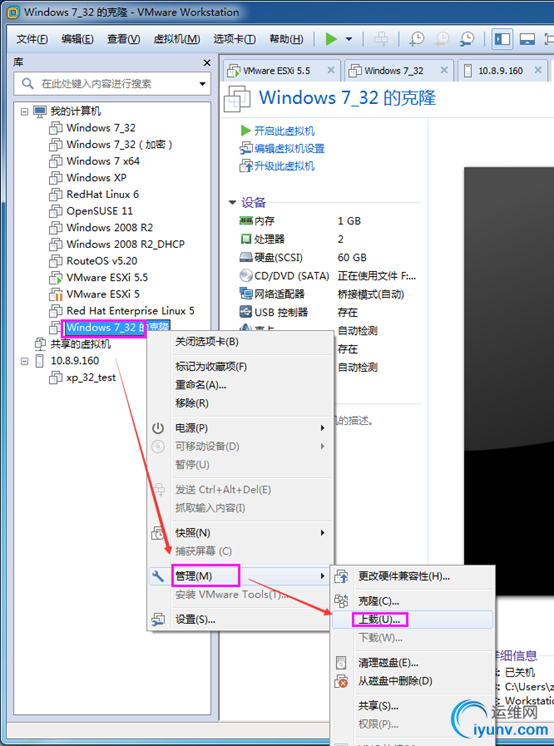
Task: Toggle the library sidebar view toolbar icon
Action: point(502,39)
